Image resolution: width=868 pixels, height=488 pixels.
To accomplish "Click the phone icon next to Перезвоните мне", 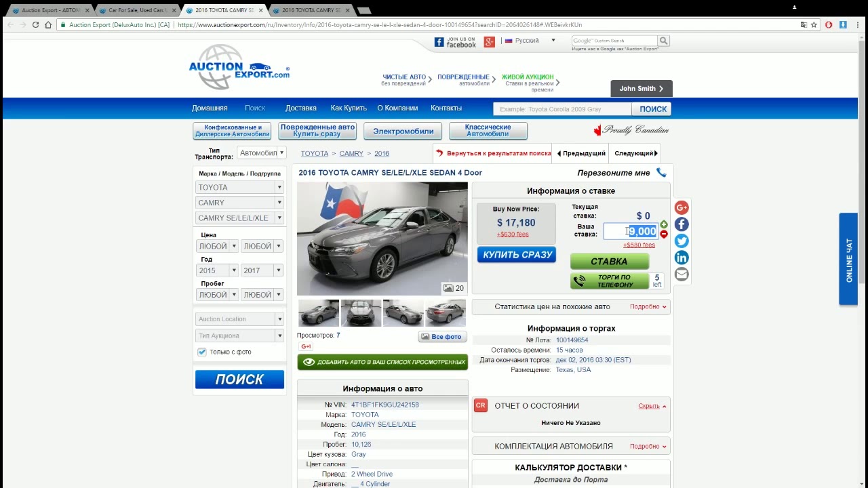I will pyautogui.click(x=661, y=173).
